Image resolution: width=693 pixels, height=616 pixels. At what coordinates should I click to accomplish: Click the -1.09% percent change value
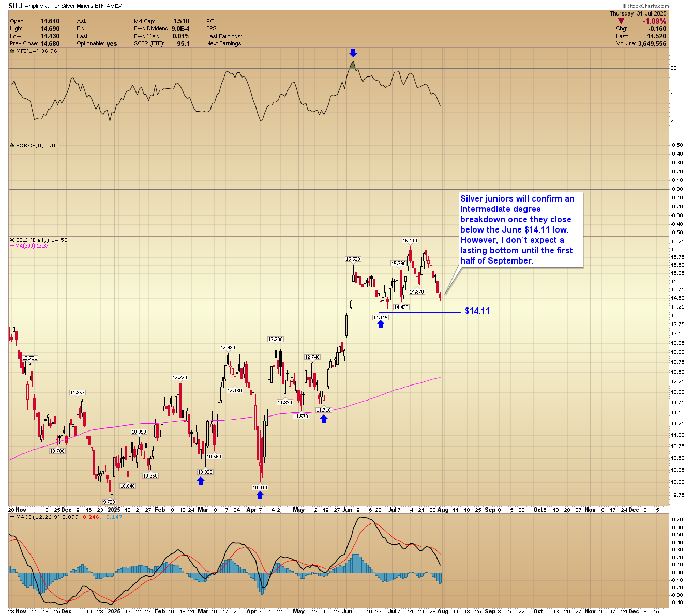coord(654,21)
